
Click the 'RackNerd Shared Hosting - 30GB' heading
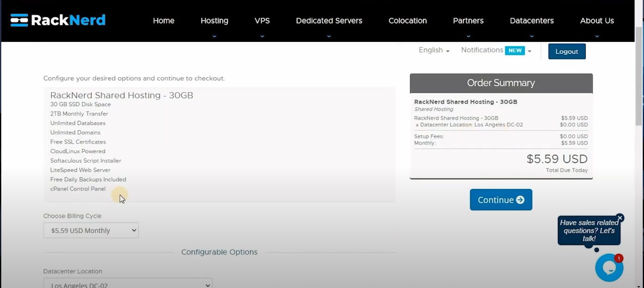click(122, 95)
